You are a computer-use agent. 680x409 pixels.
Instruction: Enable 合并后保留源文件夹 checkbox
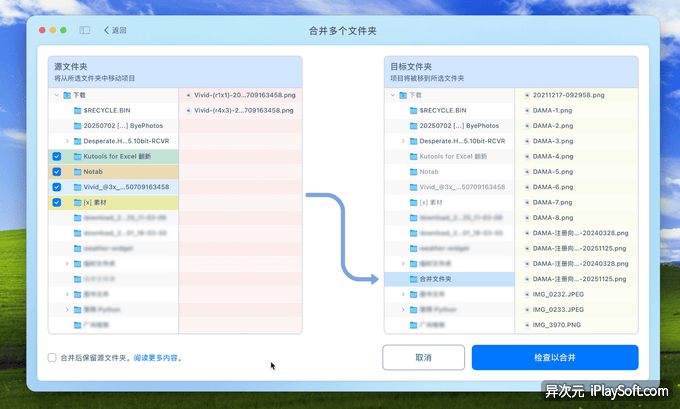click(52, 357)
